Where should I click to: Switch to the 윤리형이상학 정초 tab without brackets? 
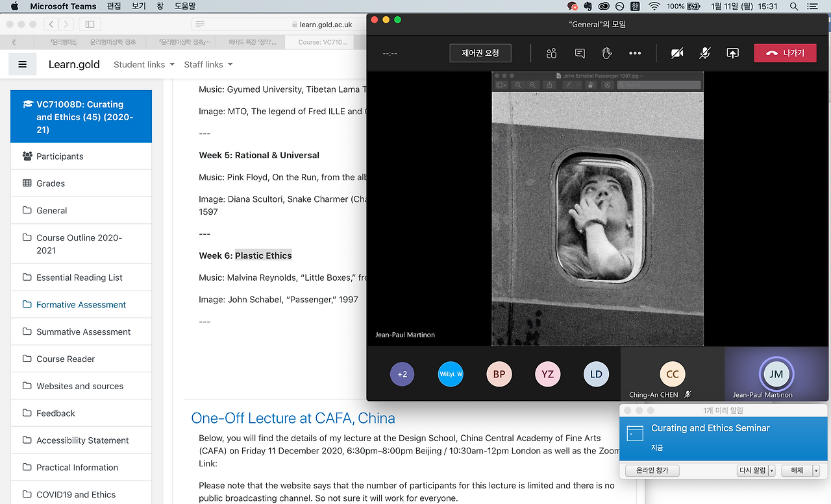click(x=113, y=42)
